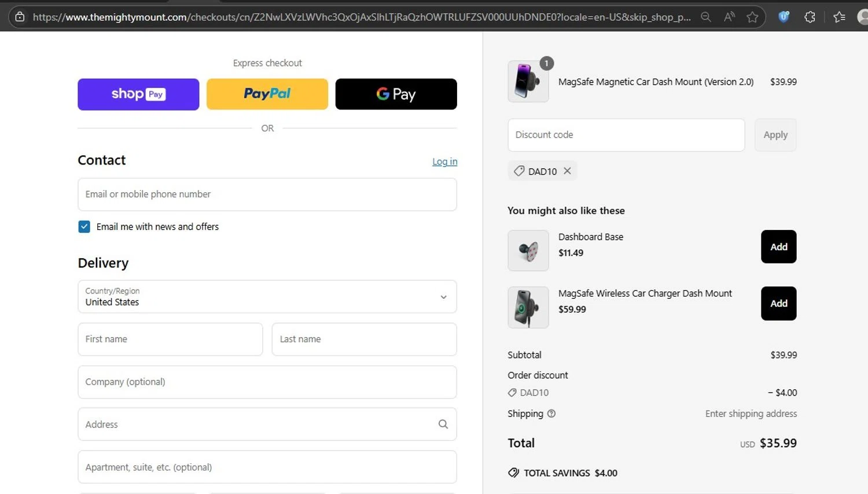Click the DAD10 tag icon in order discount
This screenshot has height=494, width=868.
pos(512,393)
